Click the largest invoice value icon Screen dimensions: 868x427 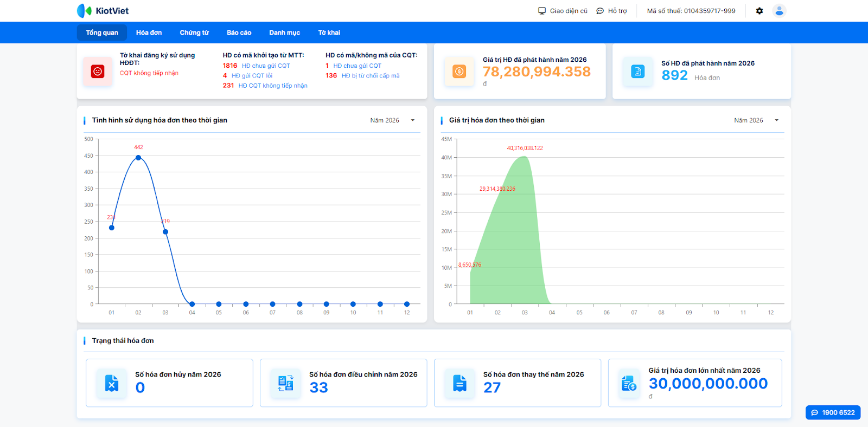629,383
